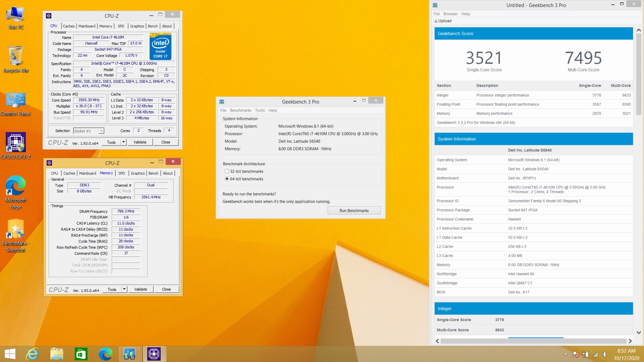Click the Integer row in the Geekbench score table
The width and height of the screenshot is (644, 362).
click(534, 95)
